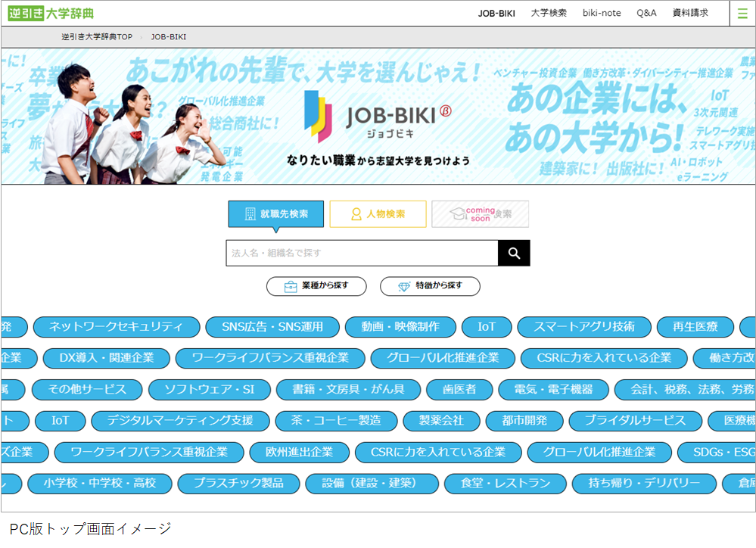Click the 逆引き大学辞典 site logo

(51, 14)
